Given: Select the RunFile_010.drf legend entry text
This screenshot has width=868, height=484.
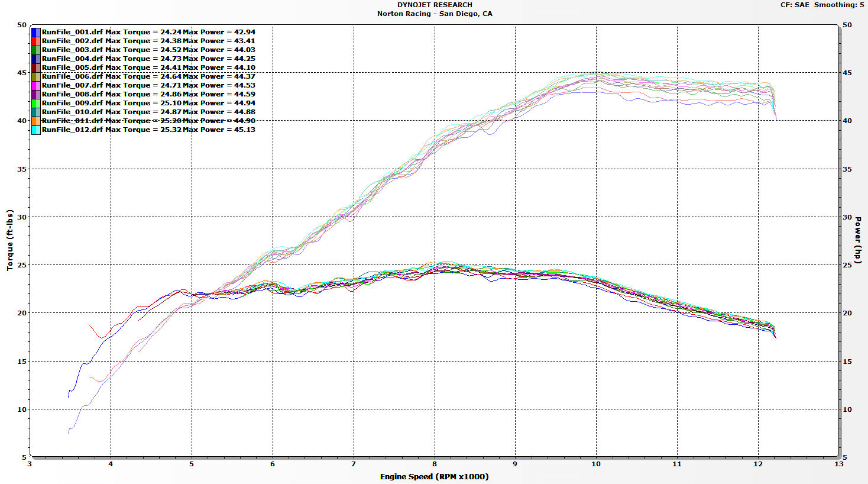Looking at the screenshot, I should [x=148, y=112].
